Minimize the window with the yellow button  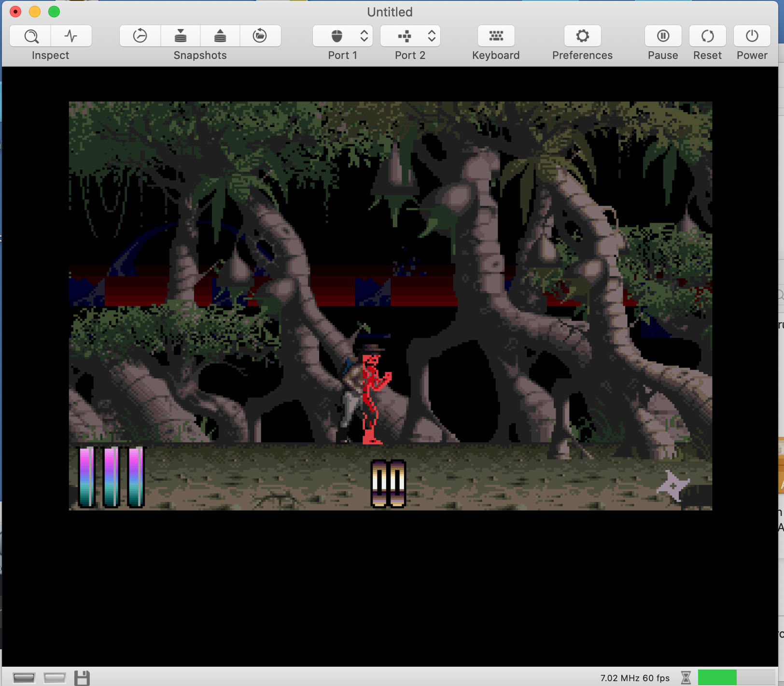35,12
